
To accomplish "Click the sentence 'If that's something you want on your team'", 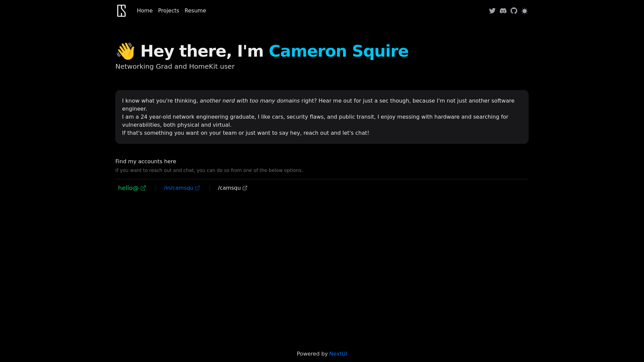I will [x=246, y=133].
